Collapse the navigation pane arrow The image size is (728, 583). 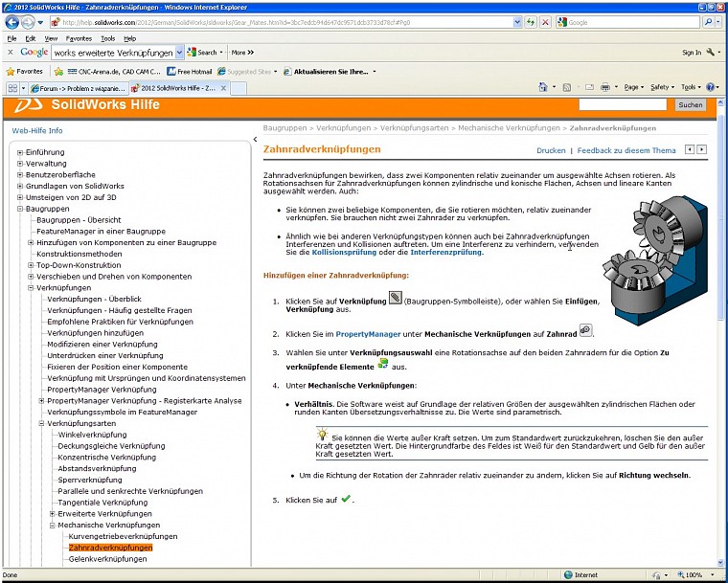[x=255, y=139]
